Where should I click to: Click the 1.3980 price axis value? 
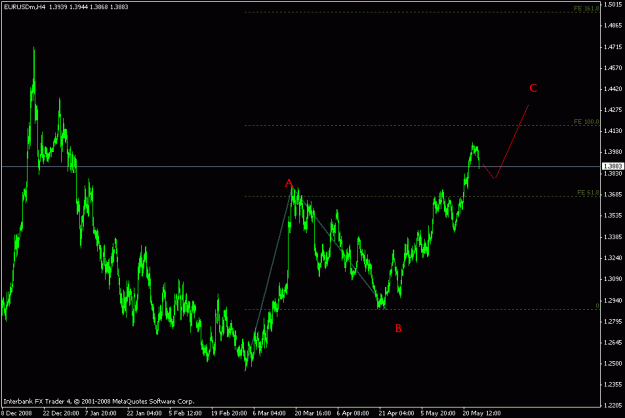click(613, 152)
